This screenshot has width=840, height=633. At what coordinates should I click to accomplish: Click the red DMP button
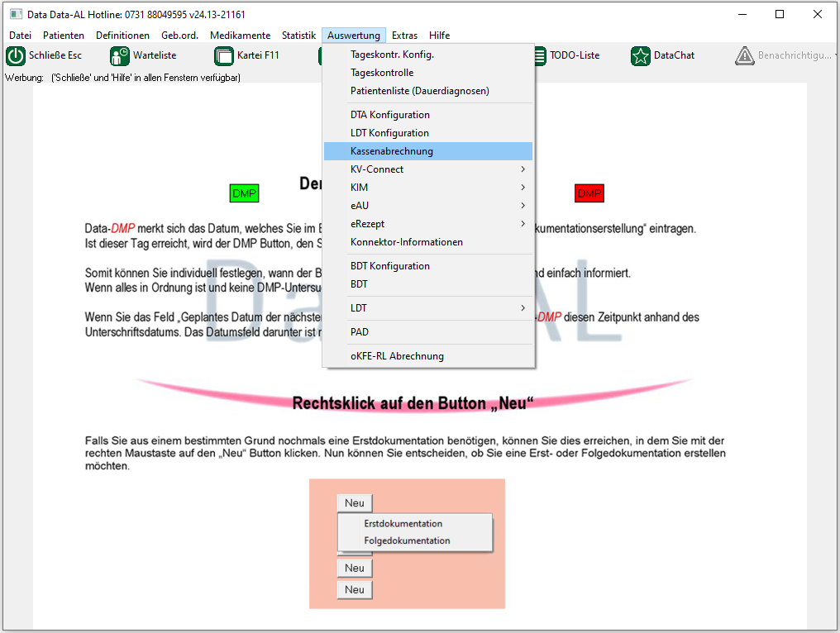pyautogui.click(x=589, y=193)
